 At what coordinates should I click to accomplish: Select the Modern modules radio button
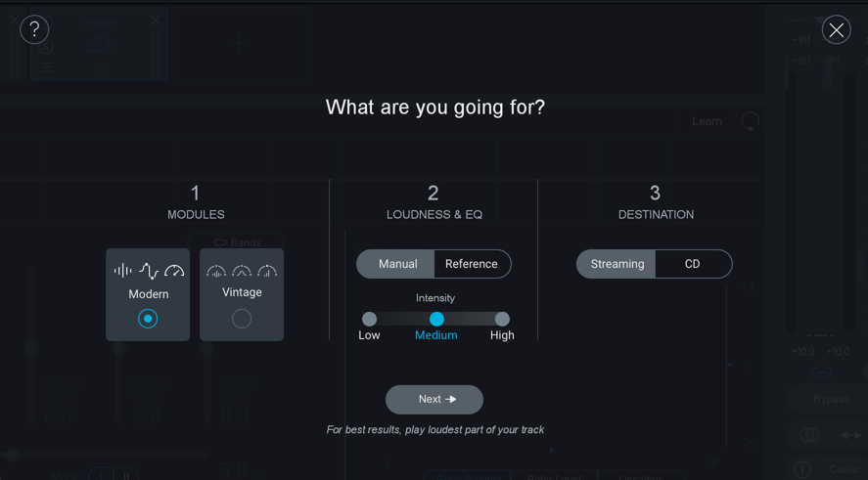pyautogui.click(x=148, y=319)
